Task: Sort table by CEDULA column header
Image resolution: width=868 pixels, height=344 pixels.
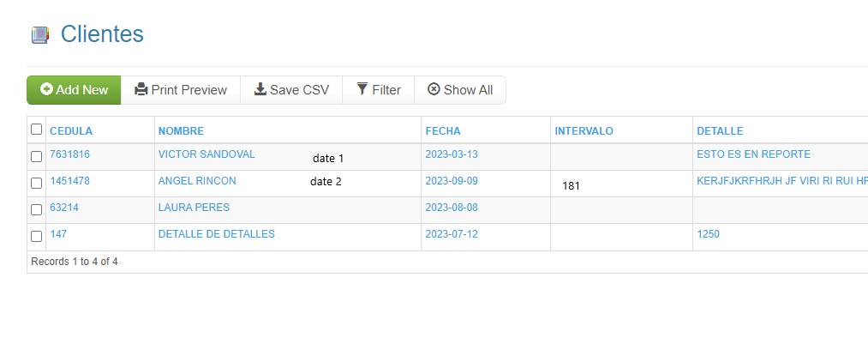Action: coord(71,131)
